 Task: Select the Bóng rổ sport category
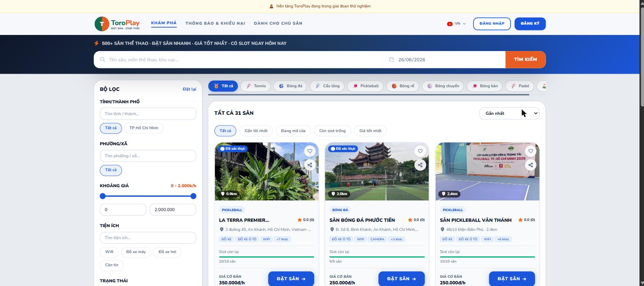(403, 86)
